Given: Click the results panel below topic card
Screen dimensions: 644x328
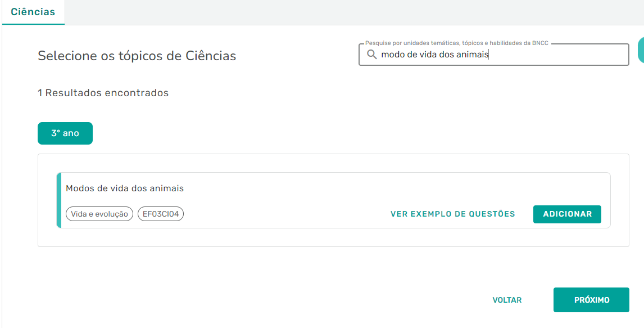Looking at the screenshot, I should (332, 237).
